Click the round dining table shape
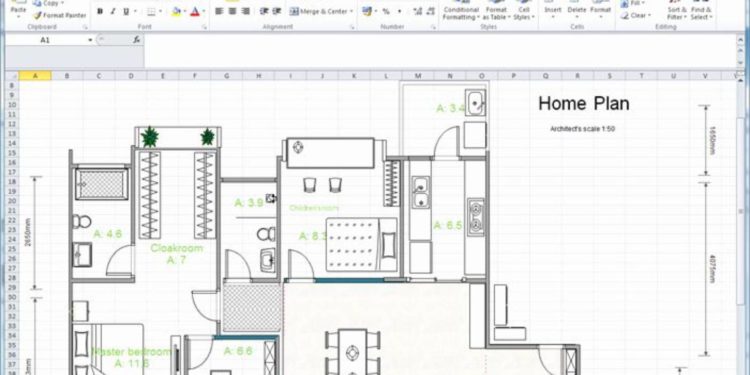Screen dimensions: 750x375 point(353,353)
